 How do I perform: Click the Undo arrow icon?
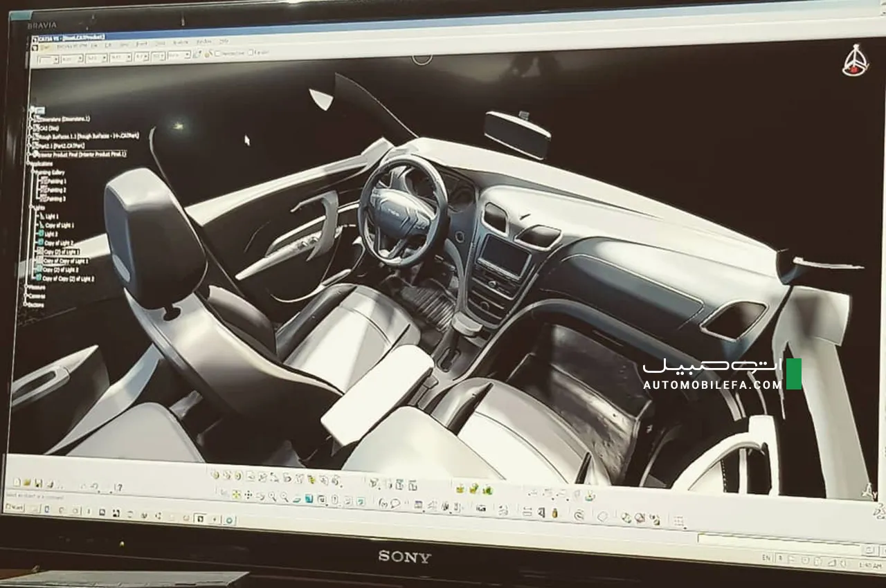pos(93,486)
